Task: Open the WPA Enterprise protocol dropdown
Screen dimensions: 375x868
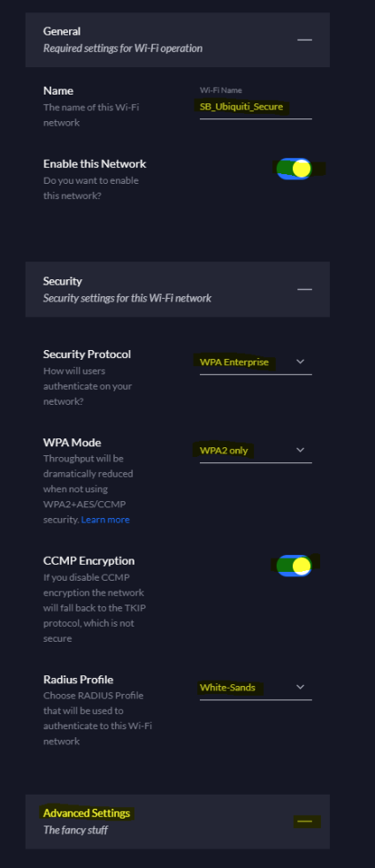Action: (x=256, y=362)
